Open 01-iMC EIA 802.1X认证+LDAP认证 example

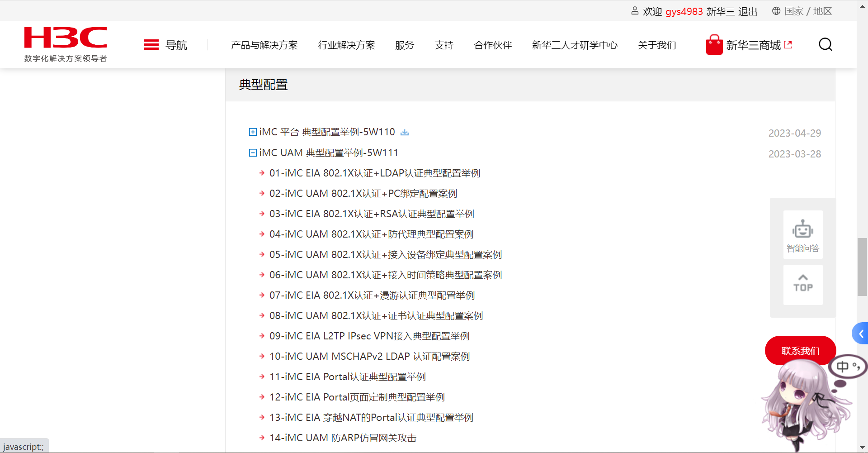(375, 173)
